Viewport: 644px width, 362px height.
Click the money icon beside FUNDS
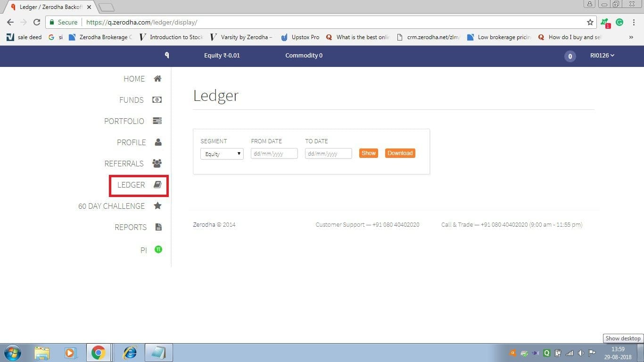(157, 100)
